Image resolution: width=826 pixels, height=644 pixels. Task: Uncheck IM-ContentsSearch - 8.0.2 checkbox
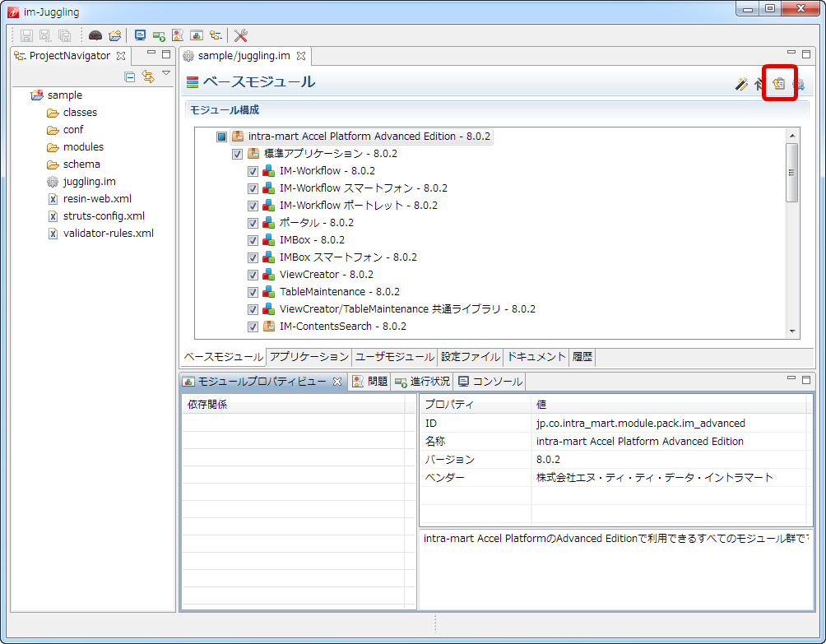point(253,327)
